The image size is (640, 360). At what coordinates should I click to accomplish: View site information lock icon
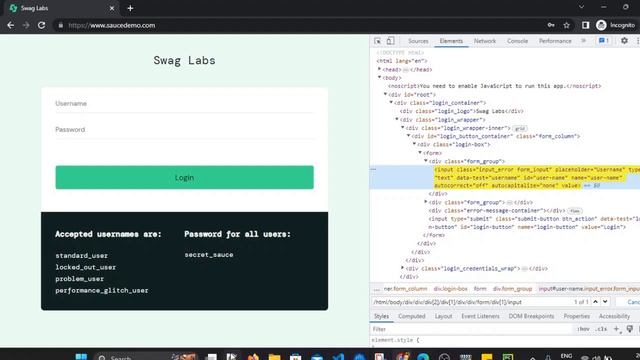click(x=60, y=25)
